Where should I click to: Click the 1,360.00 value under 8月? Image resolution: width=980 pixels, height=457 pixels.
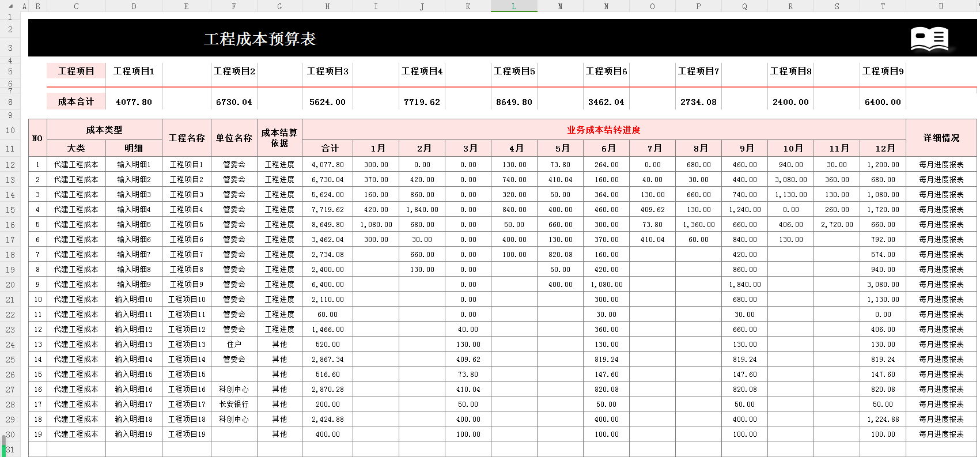(x=698, y=224)
